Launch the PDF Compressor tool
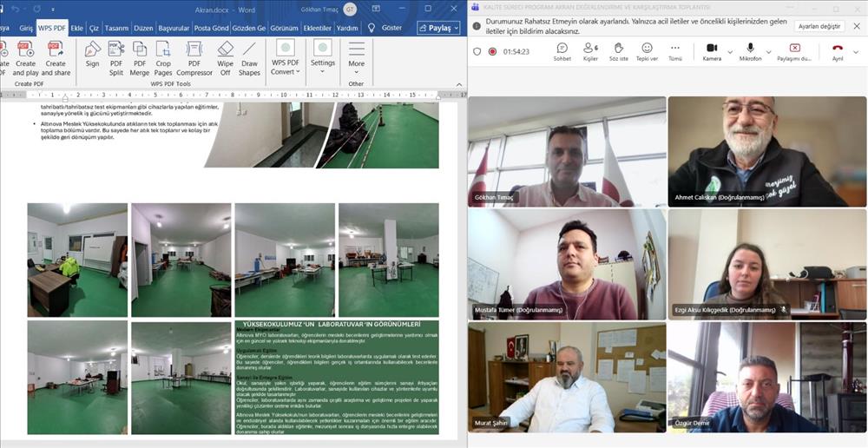The width and height of the screenshot is (868, 448). 194,57
